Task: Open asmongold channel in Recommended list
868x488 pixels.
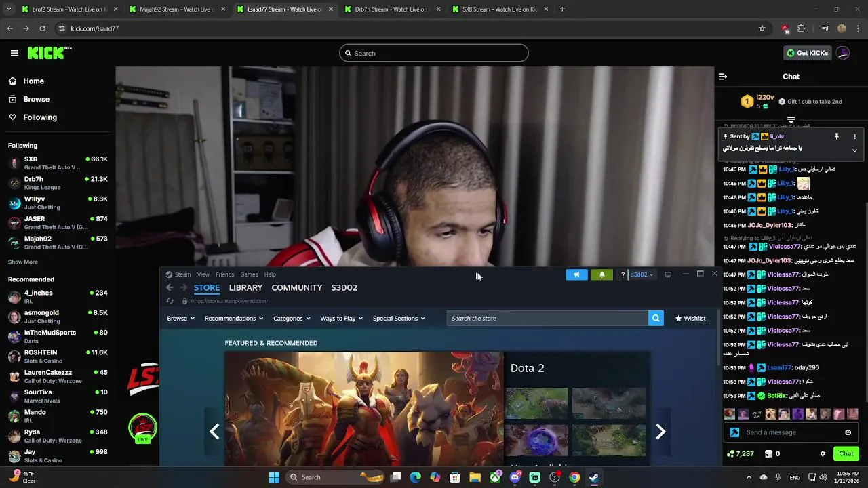Action: [58, 317]
